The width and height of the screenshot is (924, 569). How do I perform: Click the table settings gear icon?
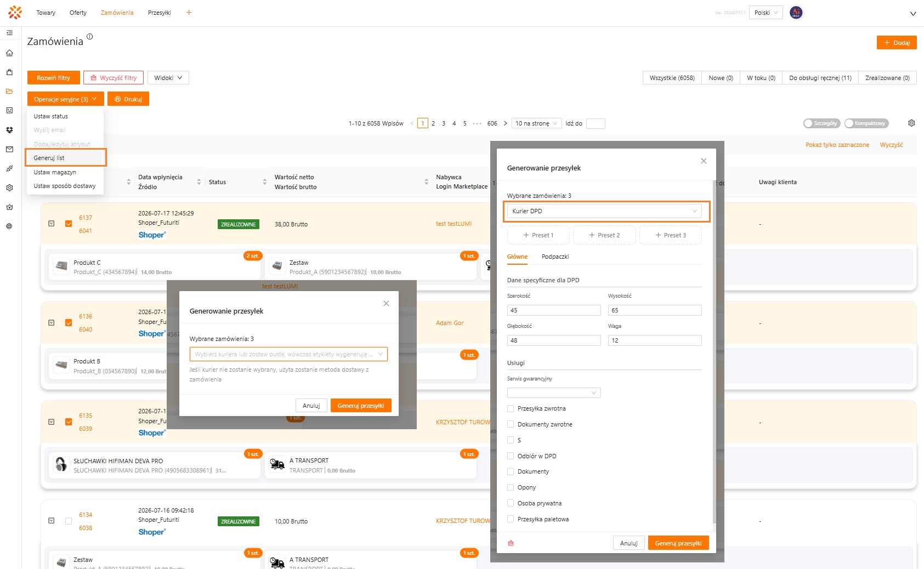911,123
